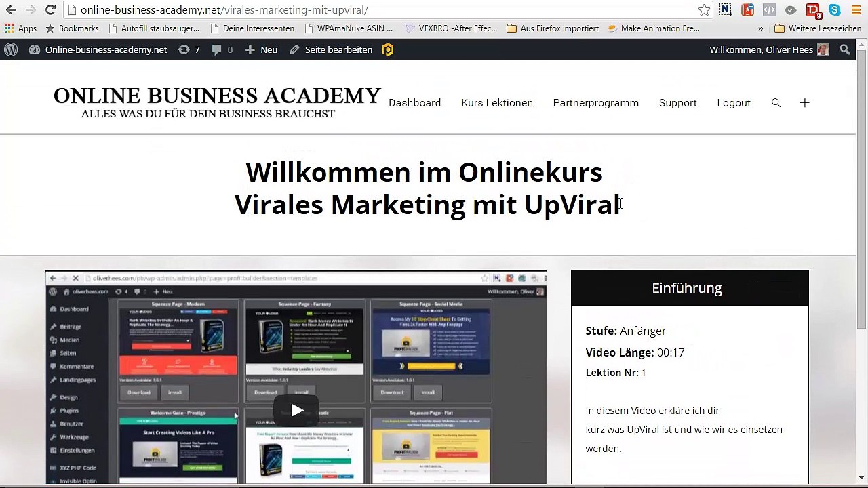Open the WPAmaNuke ASIN bookmark
The height and width of the screenshot is (488, 868).
pyautogui.click(x=349, y=28)
